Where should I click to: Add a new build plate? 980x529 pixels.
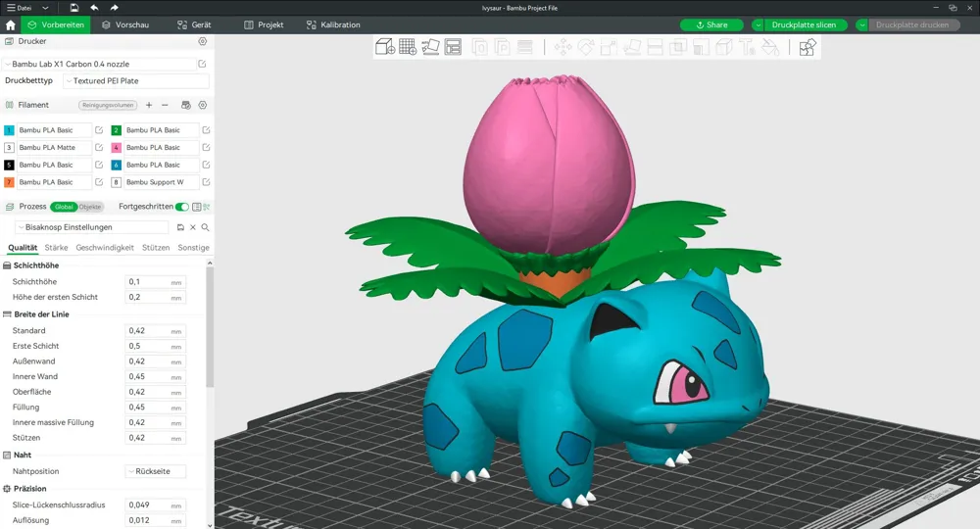(x=408, y=47)
